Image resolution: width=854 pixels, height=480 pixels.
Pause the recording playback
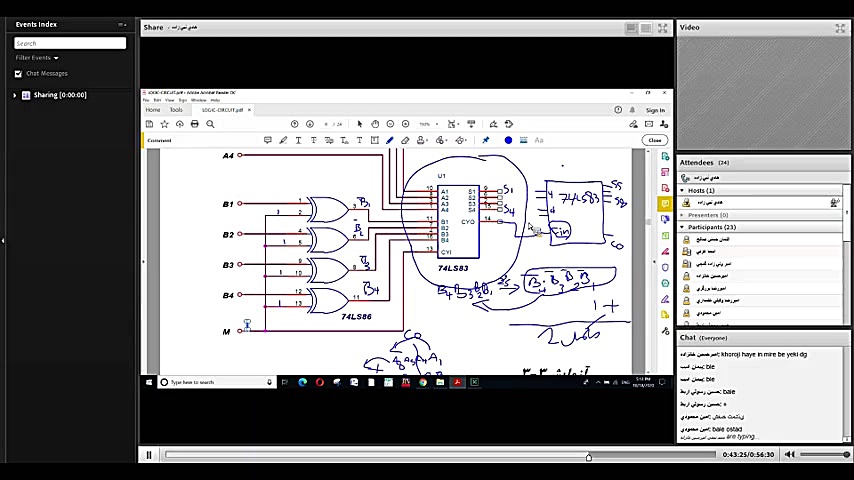(149, 455)
